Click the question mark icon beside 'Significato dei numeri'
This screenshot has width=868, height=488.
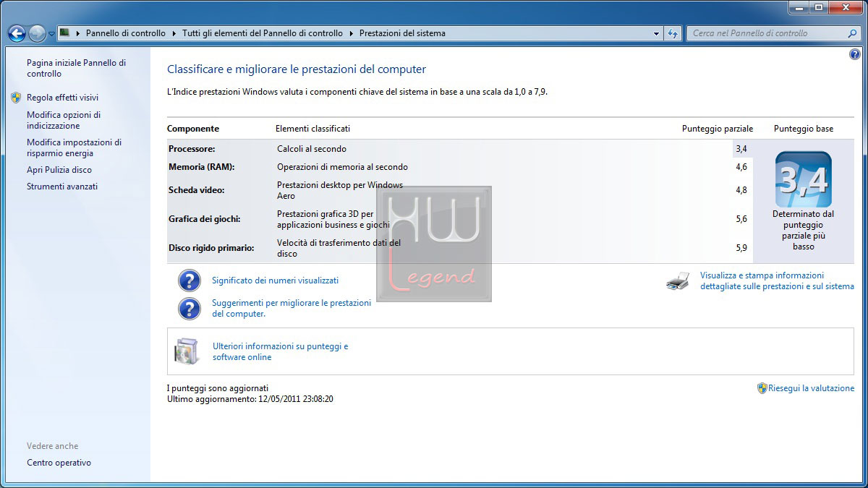[189, 281]
